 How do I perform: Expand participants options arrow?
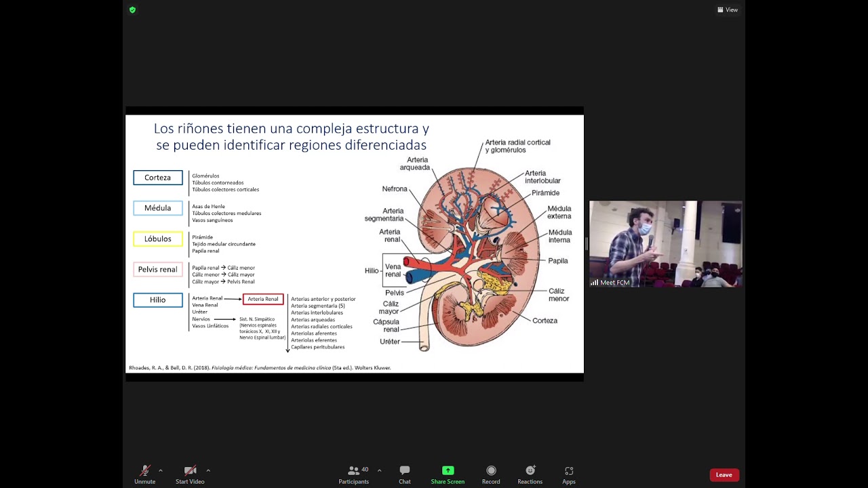tap(379, 470)
